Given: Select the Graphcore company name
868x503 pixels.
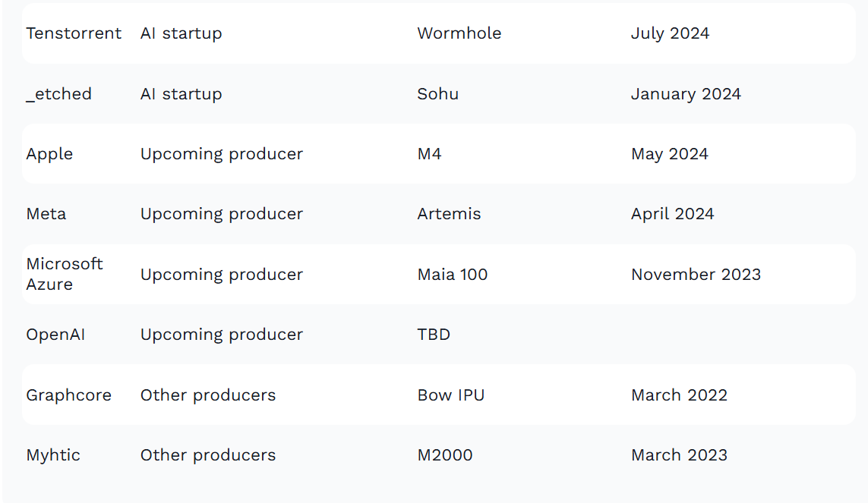Looking at the screenshot, I should 68,395.
